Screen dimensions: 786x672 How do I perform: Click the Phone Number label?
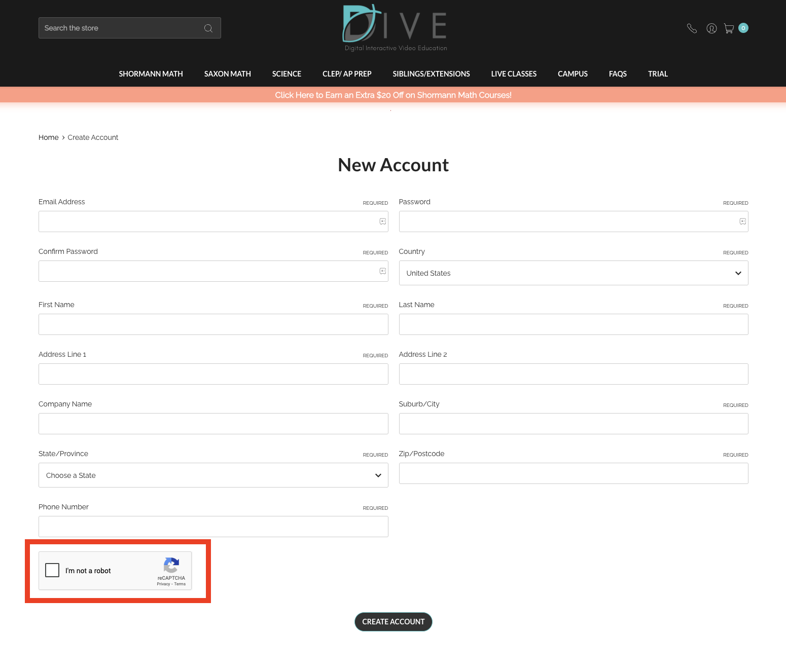point(63,507)
